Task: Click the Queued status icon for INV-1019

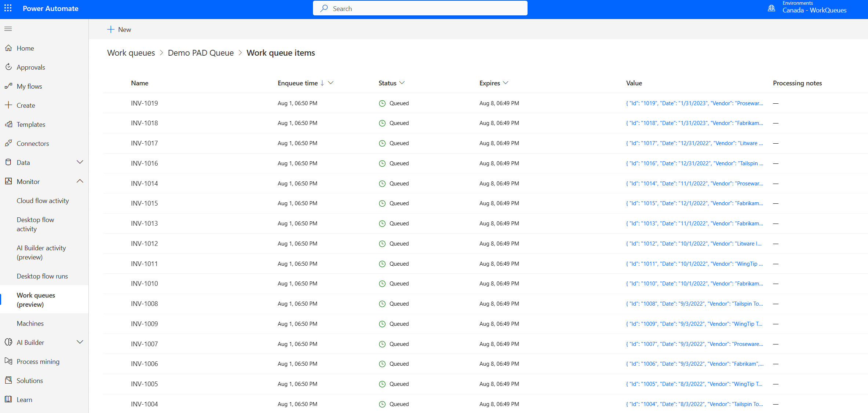Action: [x=382, y=103]
